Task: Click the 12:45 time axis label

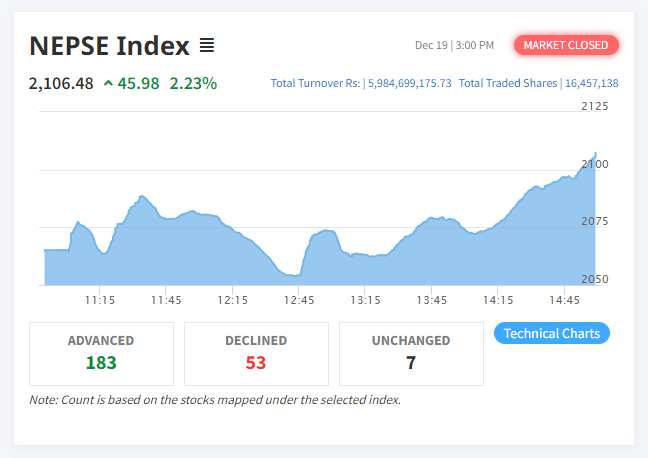Action: click(299, 300)
